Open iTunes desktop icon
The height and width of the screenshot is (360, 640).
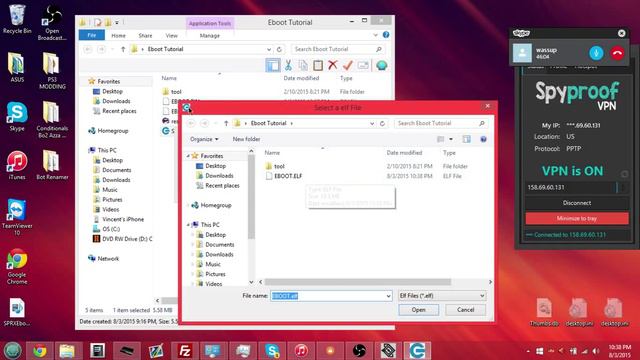17,165
